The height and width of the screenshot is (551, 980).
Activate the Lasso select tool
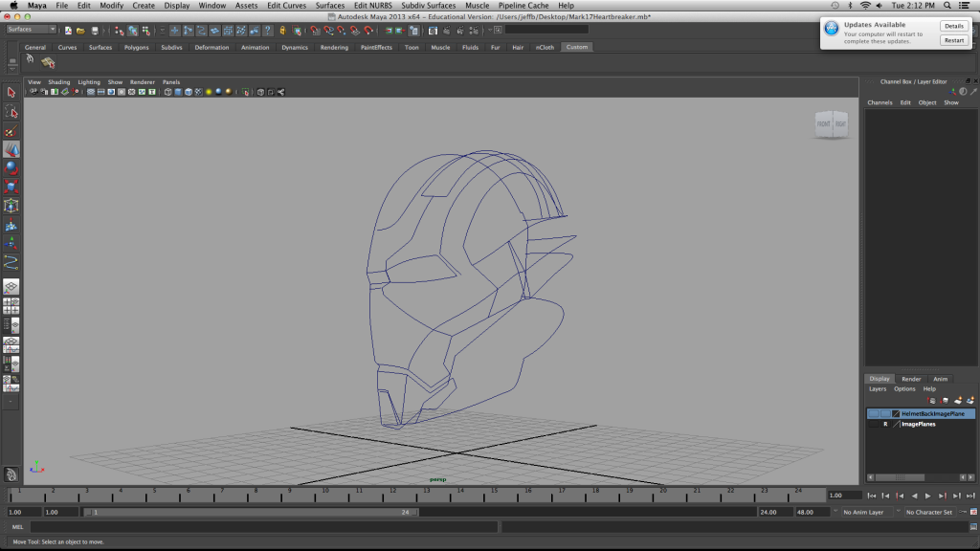(x=11, y=112)
